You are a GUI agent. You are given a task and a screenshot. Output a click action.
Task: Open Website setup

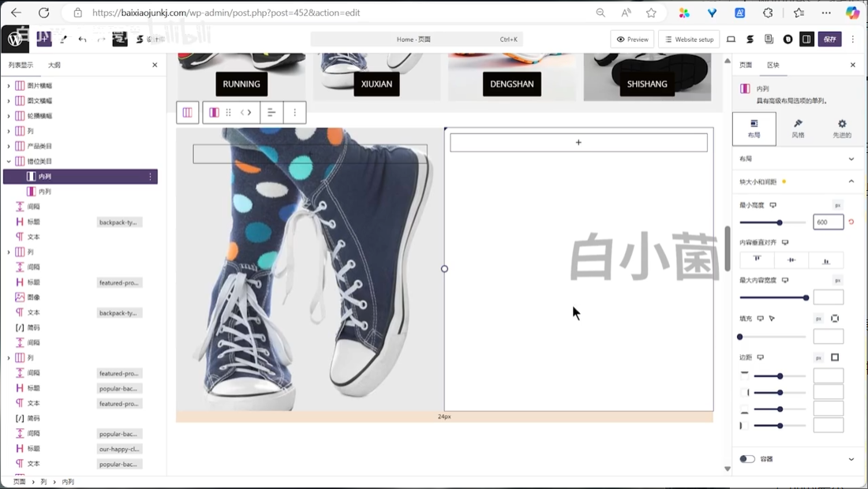coord(689,39)
